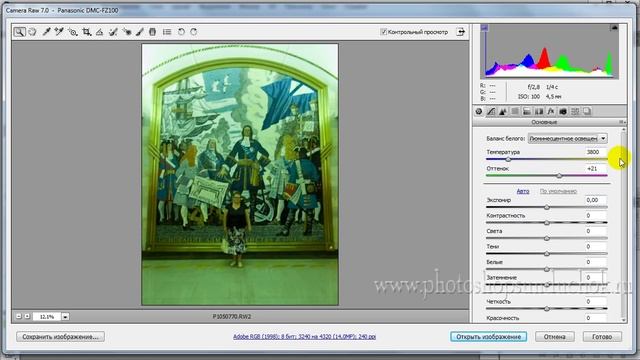Rotate image 90° counterclockwise
Viewport: 640px width, 360px height.
tap(181, 32)
